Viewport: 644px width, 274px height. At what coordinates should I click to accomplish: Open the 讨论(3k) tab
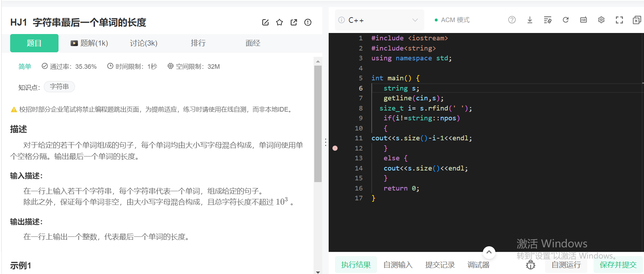144,43
